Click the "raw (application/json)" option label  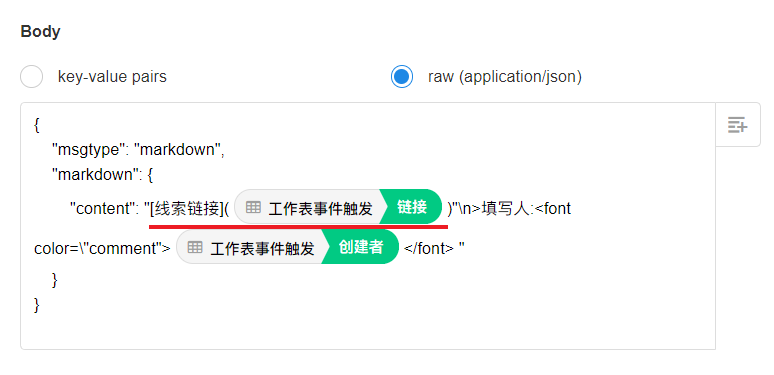coord(505,76)
